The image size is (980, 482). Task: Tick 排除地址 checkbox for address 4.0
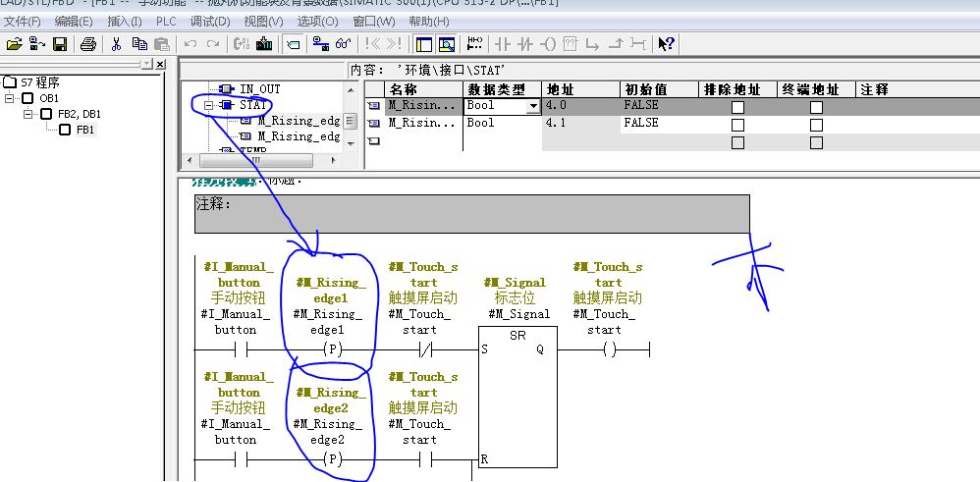737,107
